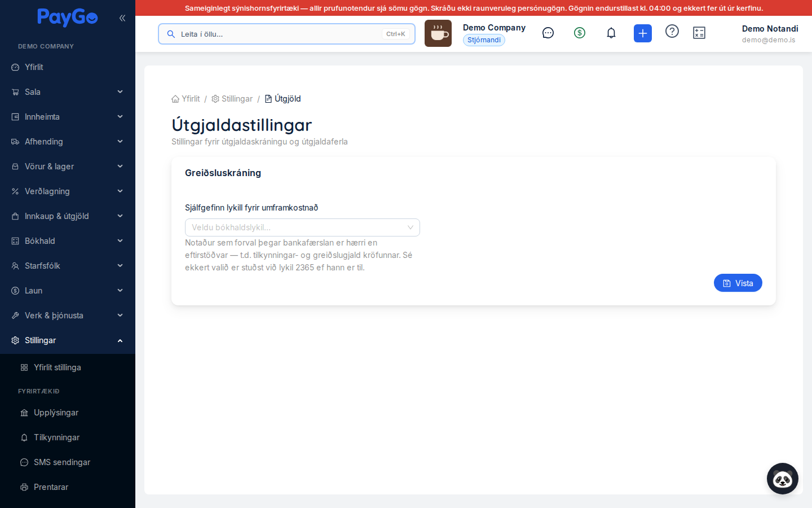Click the Demo Company name in header
This screenshot has height=508, width=812.
coord(494,28)
